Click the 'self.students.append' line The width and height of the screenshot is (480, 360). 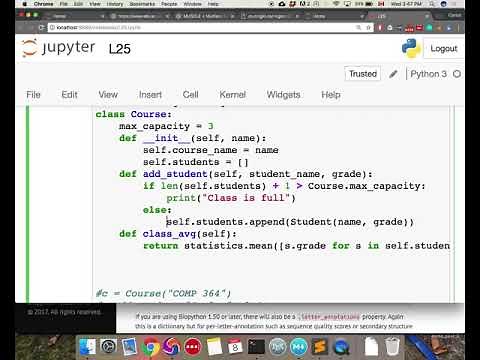(x=290, y=222)
